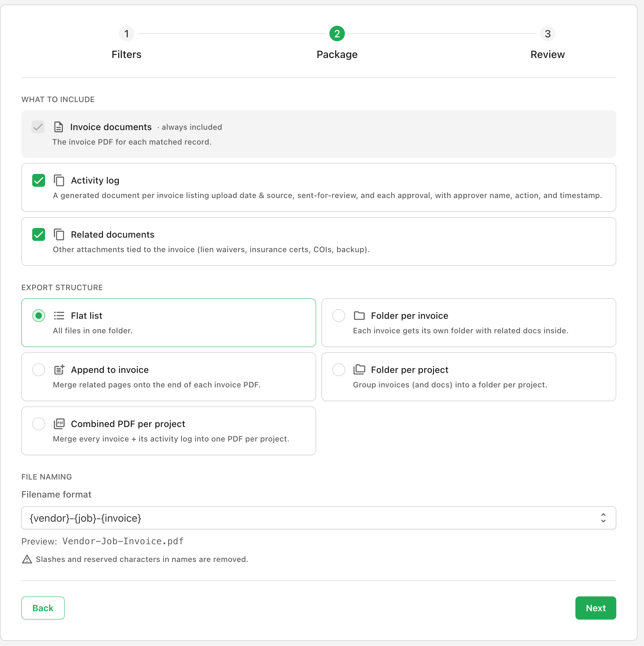The height and width of the screenshot is (646, 644).
Task: Click the Append to invoice title text
Action: (x=110, y=370)
